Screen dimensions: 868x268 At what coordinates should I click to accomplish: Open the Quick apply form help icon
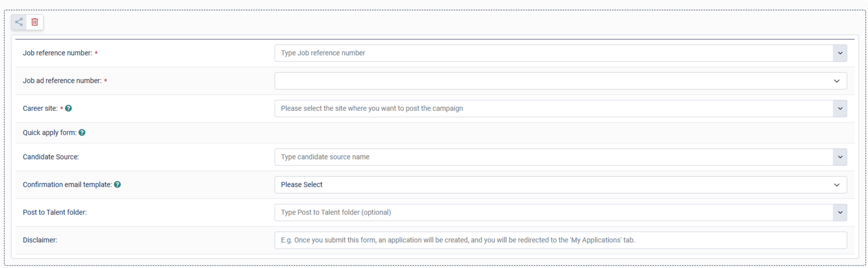(82, 133)
